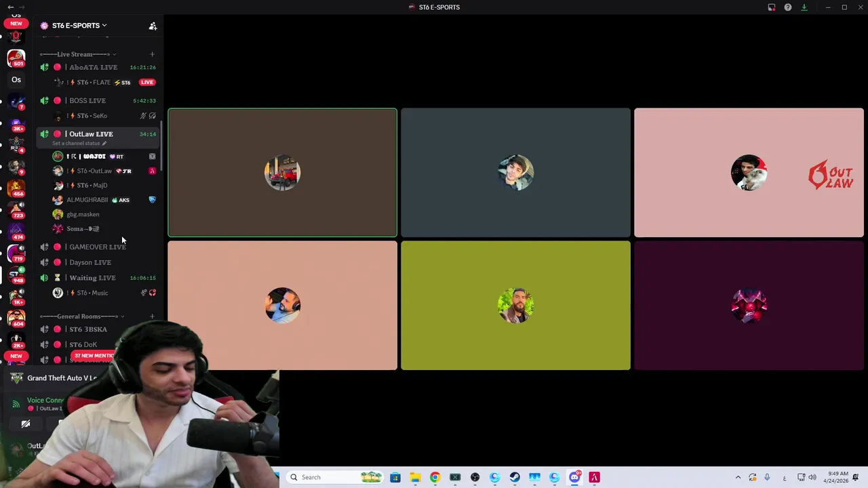The image size is (868, 488).
Task: Open File Explorer from taskbar
Action: 415,477
